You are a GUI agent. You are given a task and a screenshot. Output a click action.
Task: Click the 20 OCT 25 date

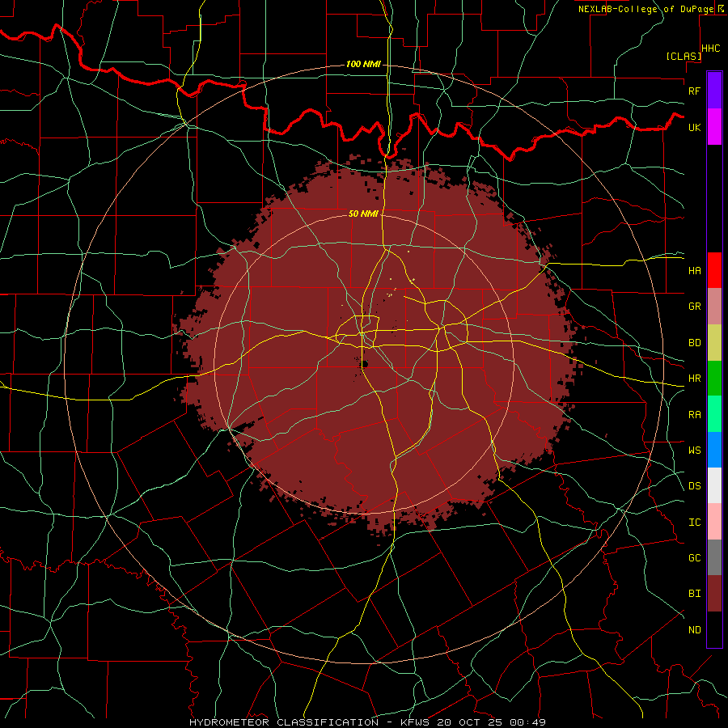[x=469, y=722]
